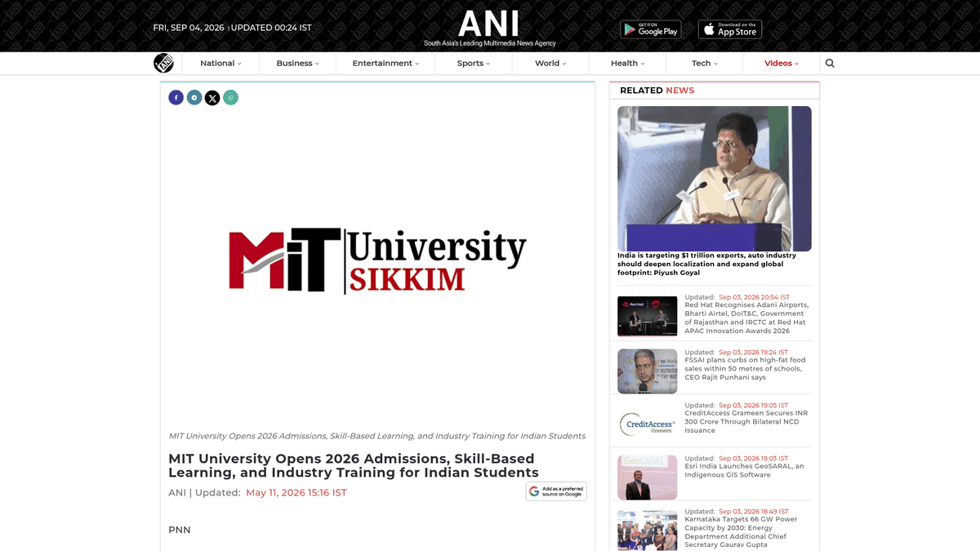This screenshot has width=980, height=551.
Task: Open Karnataka 66 GW power capacity story
Action: [x=741, y=531]
